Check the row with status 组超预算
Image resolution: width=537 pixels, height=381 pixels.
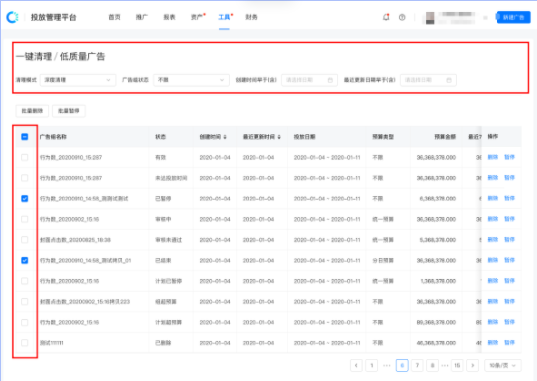click(25, 302)
